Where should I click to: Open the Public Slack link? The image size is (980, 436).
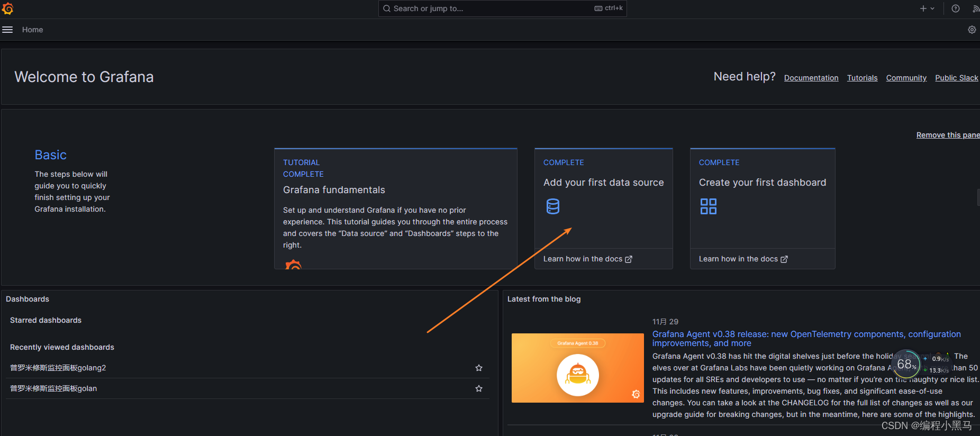[957, 78]
